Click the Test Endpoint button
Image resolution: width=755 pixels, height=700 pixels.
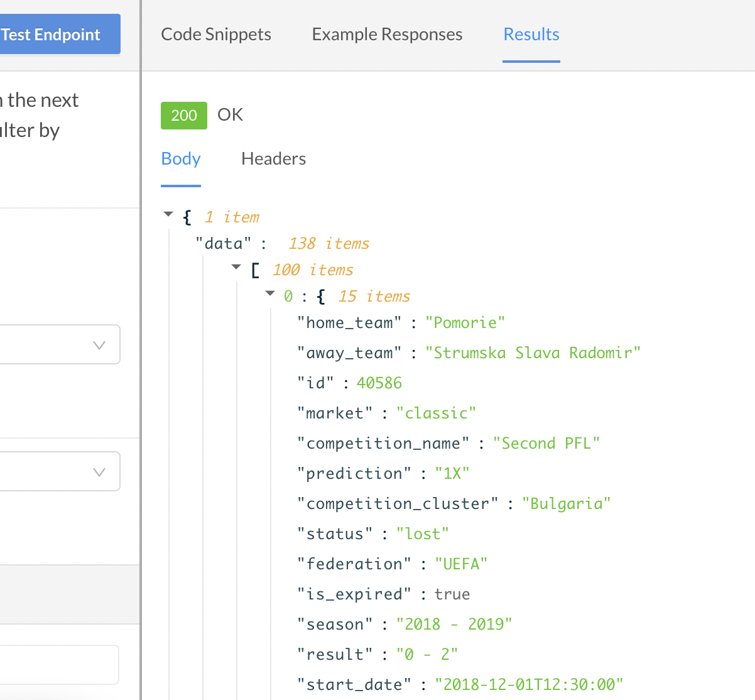point(60,34)
